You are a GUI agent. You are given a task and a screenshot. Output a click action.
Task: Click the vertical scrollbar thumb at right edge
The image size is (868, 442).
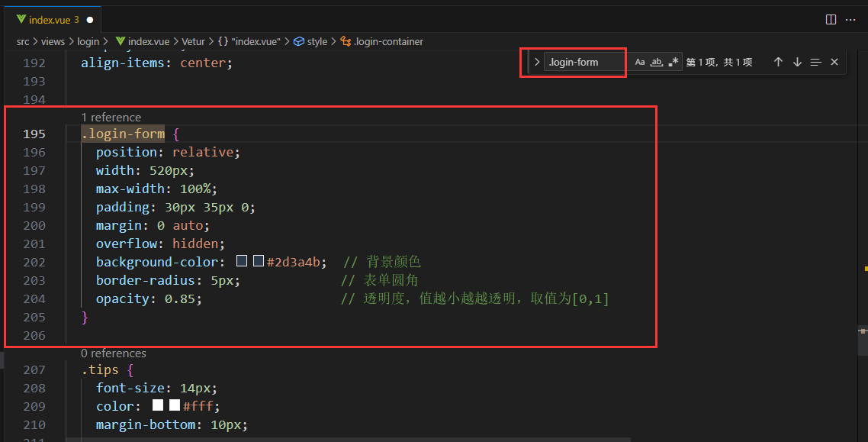coord(863,340)
